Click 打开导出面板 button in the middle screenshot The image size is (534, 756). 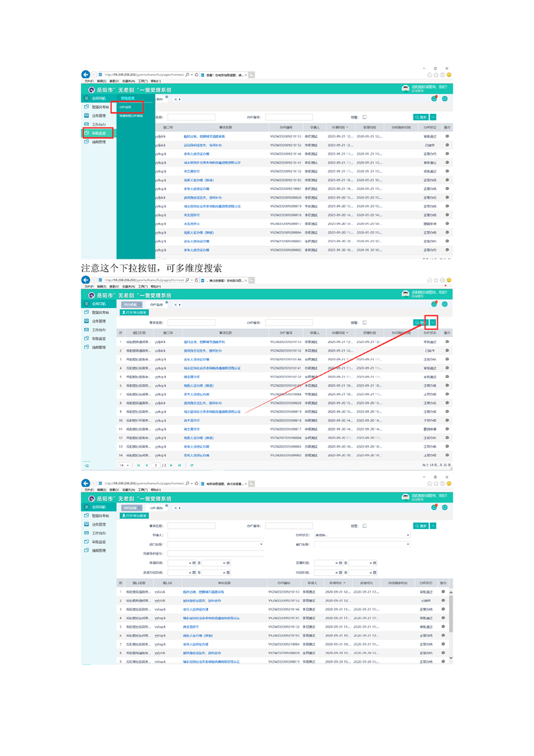[x=134, y=313]
